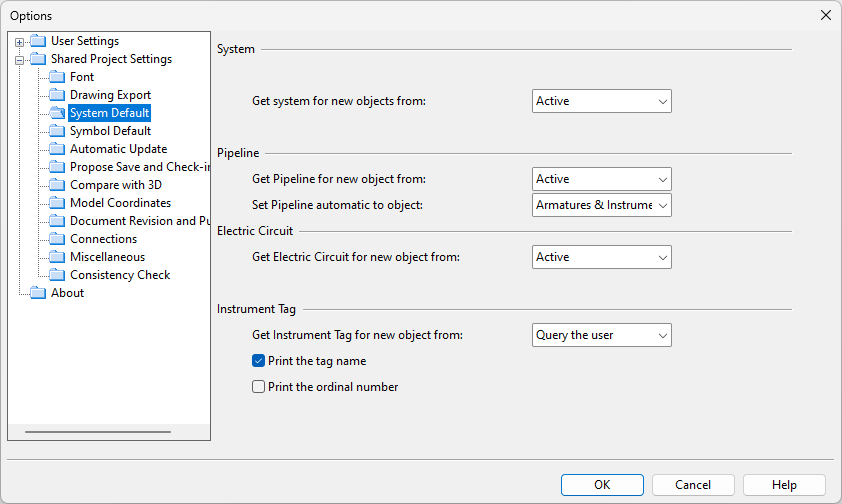
Task: Uncheck Print the tag name
Action: 259,361
